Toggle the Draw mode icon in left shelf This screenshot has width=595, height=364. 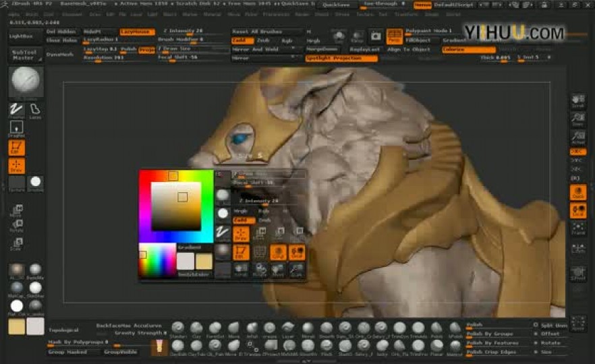coord(16,166)
